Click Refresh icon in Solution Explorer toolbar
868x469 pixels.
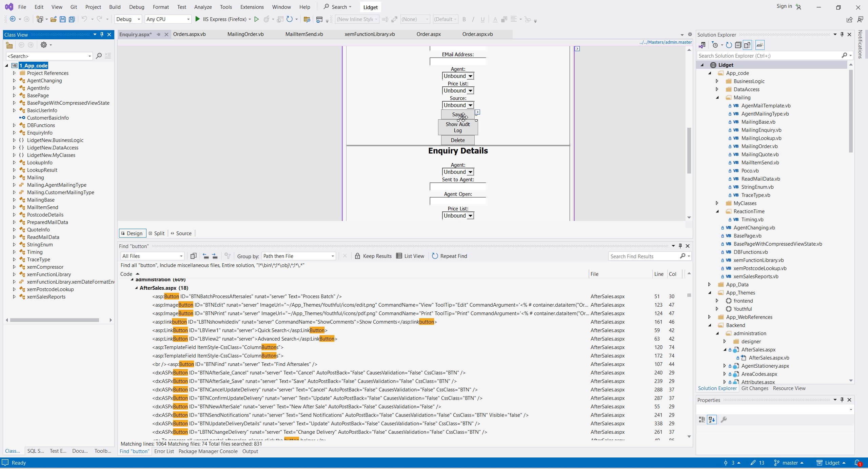729,45
